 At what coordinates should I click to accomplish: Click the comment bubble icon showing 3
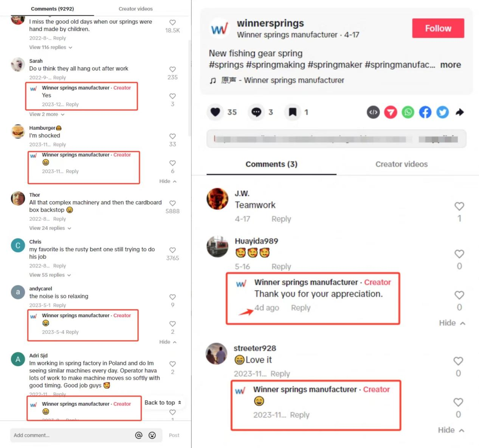point(256,112)
